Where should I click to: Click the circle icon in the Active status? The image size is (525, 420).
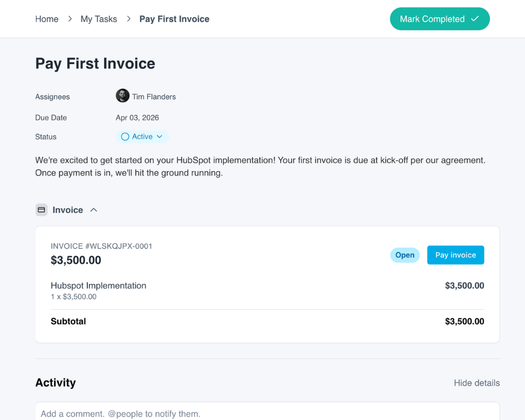(125, 136)
